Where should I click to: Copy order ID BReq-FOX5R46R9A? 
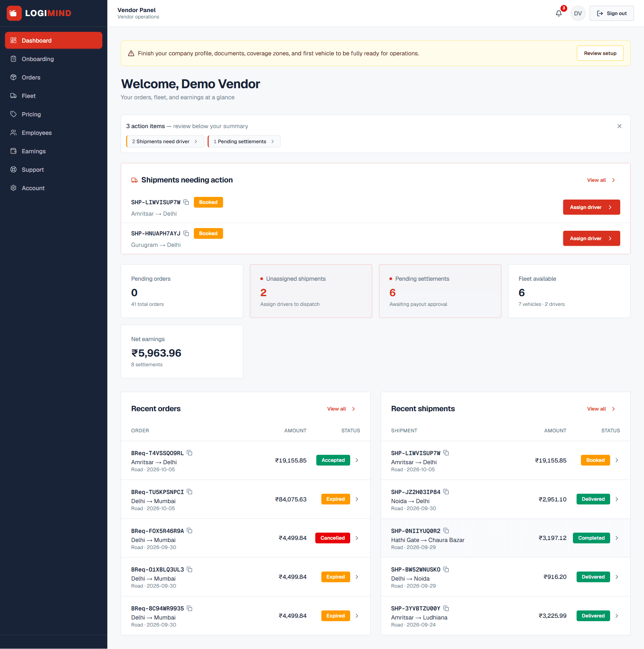pyautogui.click(x=190, y=531)
